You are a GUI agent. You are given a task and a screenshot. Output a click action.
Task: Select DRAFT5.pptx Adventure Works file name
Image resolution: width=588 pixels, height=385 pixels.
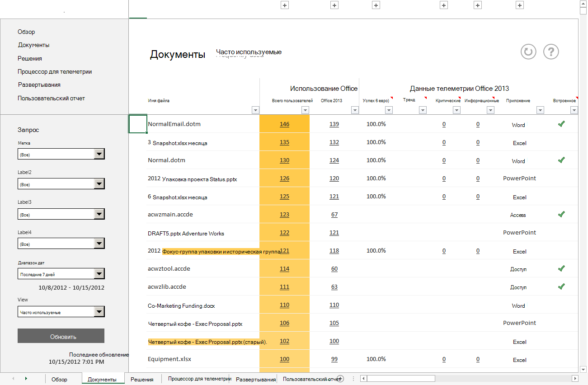pyautogui.click(x=186, y=233)
